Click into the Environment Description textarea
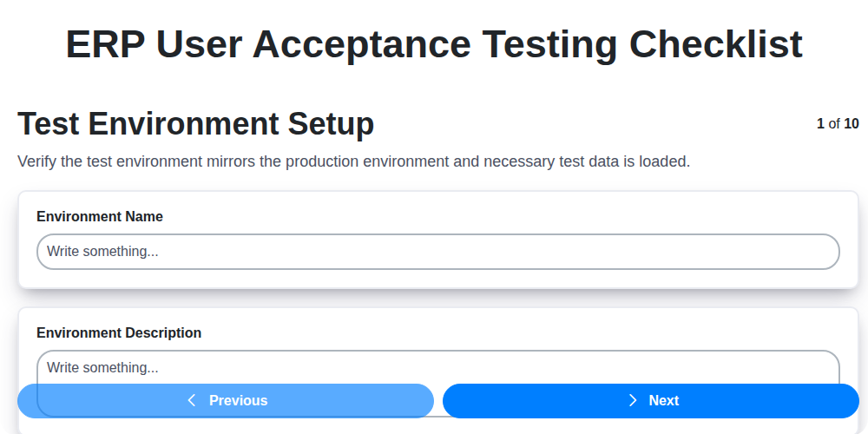This screenshot has height=434, width=868. 437,367
